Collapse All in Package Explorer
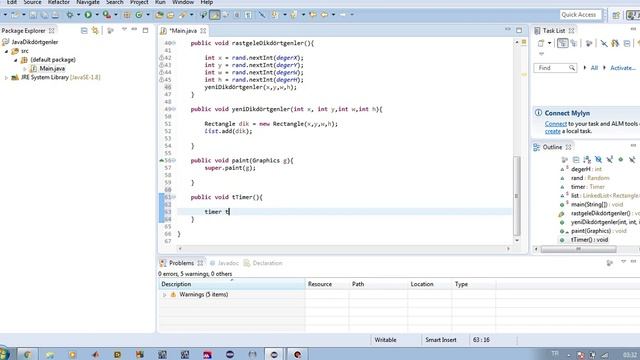Viewport: 640px width, 360px height. [x=84, y=31]
